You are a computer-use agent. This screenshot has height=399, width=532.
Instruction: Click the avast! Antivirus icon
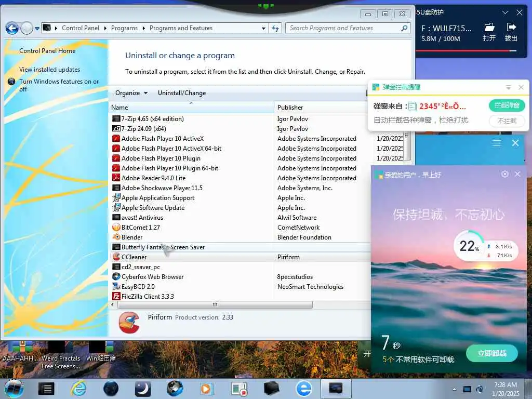(x=116, y=218)
